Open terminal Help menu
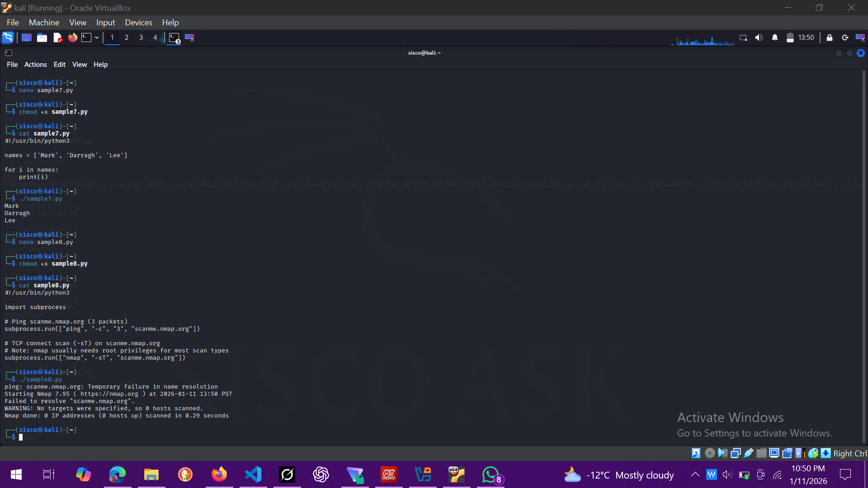Viewport: 868px width, 488px height. tap(100, 65)
